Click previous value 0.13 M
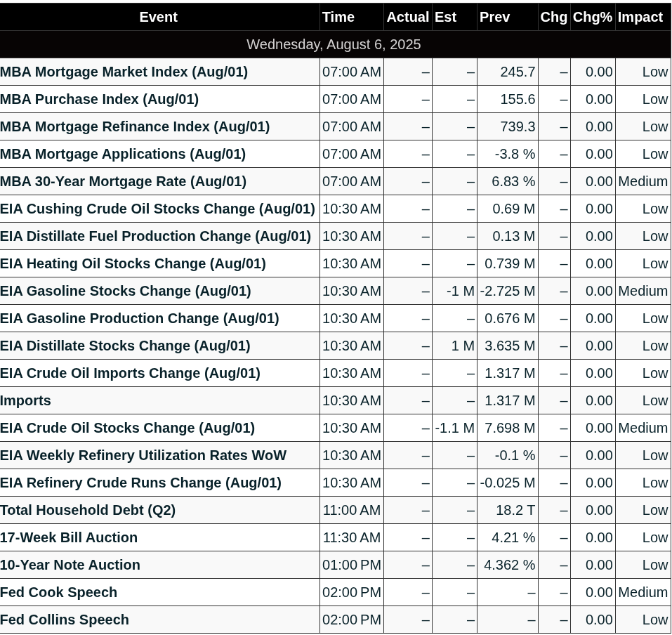Screen dimensions: 672x635 pyautogui.click(x=514, y=237)
